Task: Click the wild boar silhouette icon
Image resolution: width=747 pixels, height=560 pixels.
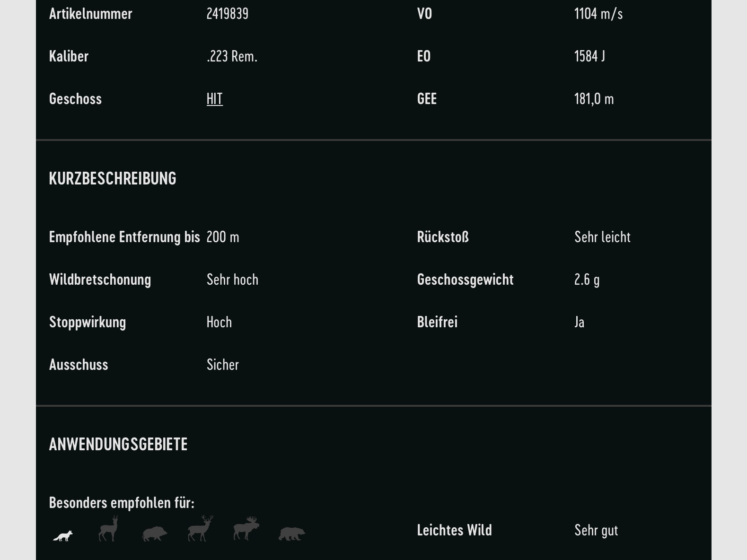Action: [x=155, y=534]
